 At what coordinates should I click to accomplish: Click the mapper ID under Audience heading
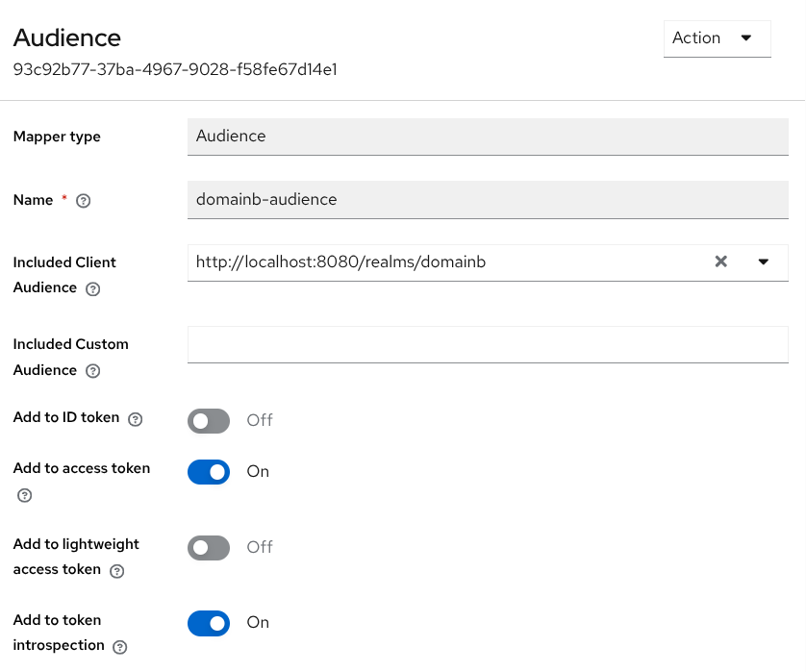(x=176, y=69)
